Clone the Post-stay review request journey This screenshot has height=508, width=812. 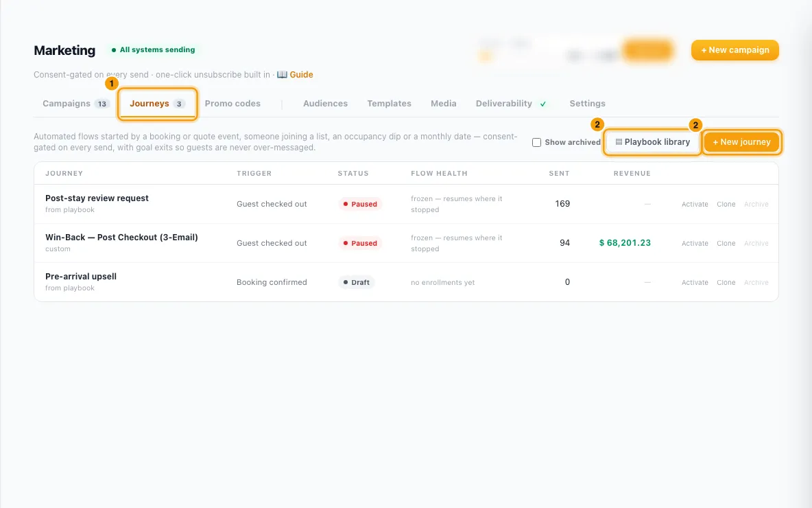[x=726, y=205]
